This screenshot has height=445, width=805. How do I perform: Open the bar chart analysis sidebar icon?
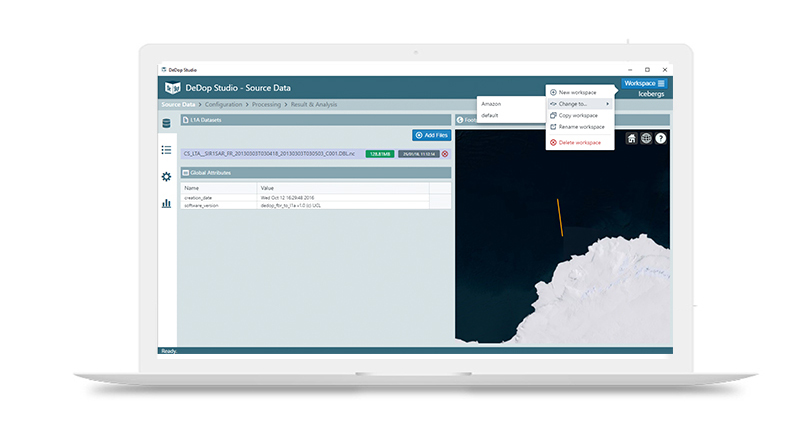click(167, 203)
